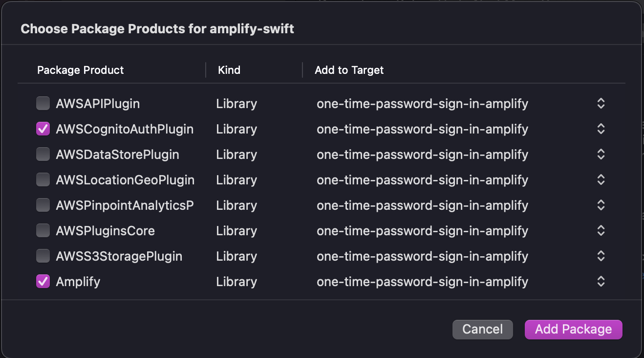Image resolution: width=644 pixels, height=358 pixels.
Task: Click the Package Product column header
Action: (x=81, y=70)
